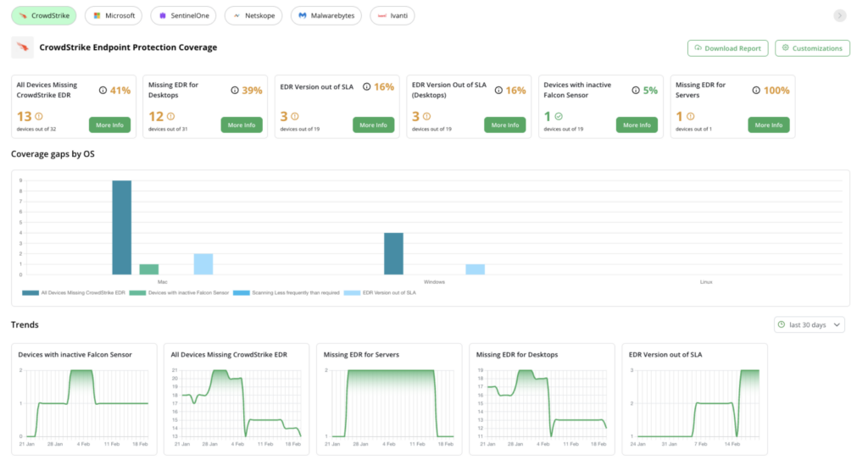
Task: Click the Windows axis label
Action: [x=434, y=282]
